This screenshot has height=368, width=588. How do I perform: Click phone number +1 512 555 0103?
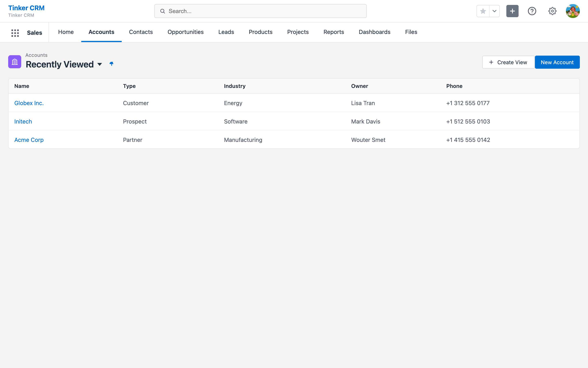pyautogui.click(x=468, y=122)
